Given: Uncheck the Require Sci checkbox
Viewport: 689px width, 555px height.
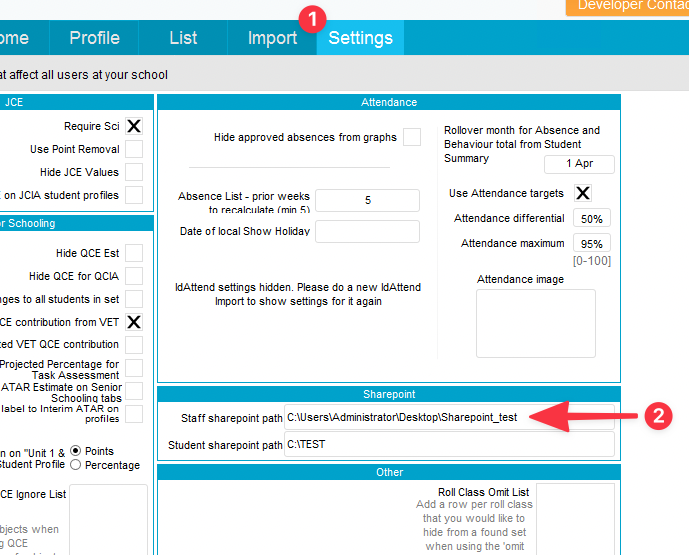Looking at the screenshot, I should [x=134, y=126].
